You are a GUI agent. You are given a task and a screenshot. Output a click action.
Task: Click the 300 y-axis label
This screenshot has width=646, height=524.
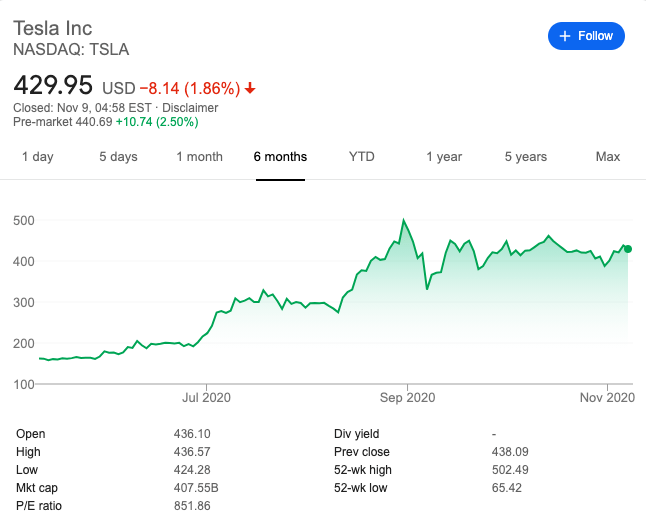point(23,302)
